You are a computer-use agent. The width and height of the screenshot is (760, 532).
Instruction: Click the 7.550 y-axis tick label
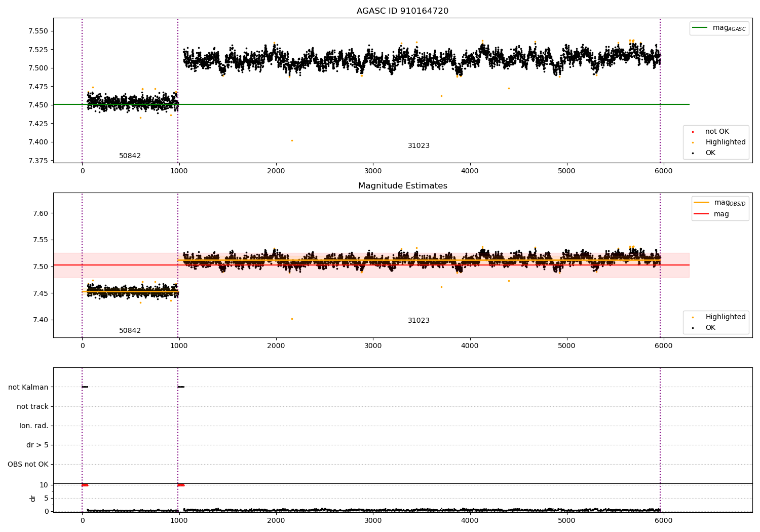tap(38, 31)
